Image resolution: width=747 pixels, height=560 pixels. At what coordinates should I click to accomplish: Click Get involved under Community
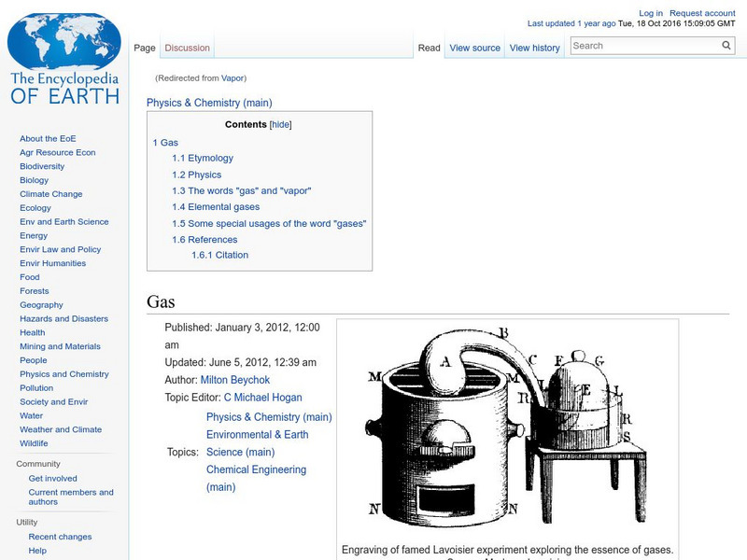coord(52,478)
